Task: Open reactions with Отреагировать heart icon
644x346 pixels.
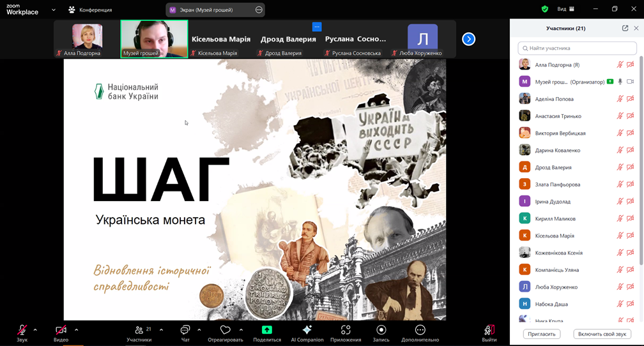Action: tap(226, 333)
